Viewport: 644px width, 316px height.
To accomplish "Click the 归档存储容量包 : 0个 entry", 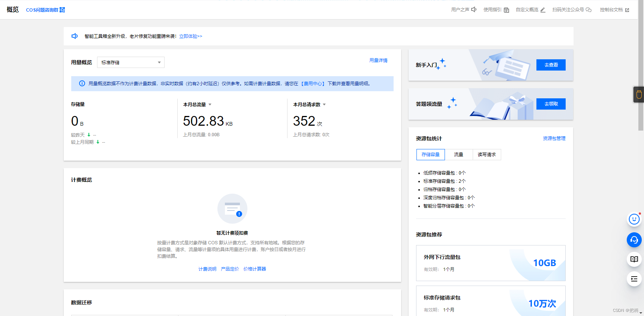I will [x=444, y=190].
